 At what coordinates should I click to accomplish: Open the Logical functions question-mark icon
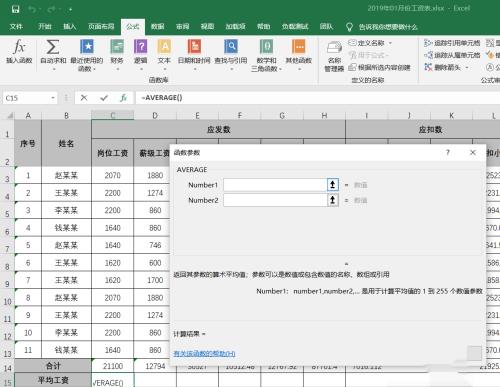tap(141, 47)
